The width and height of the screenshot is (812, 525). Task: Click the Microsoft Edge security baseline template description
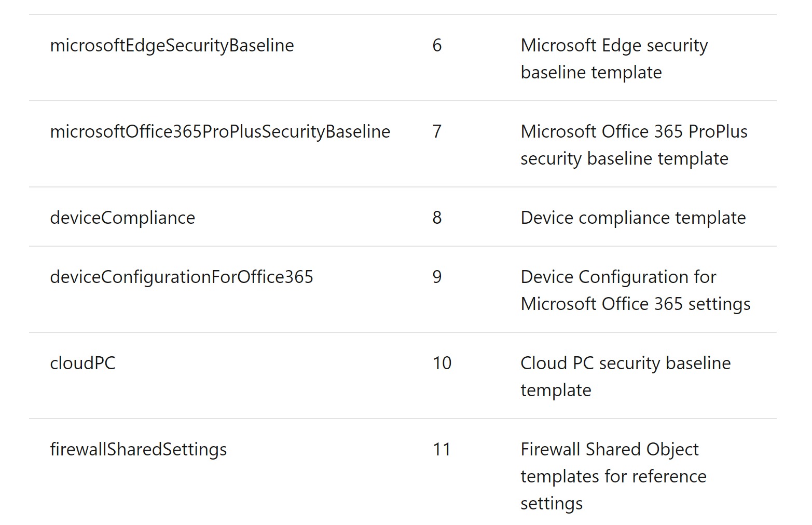614,59
